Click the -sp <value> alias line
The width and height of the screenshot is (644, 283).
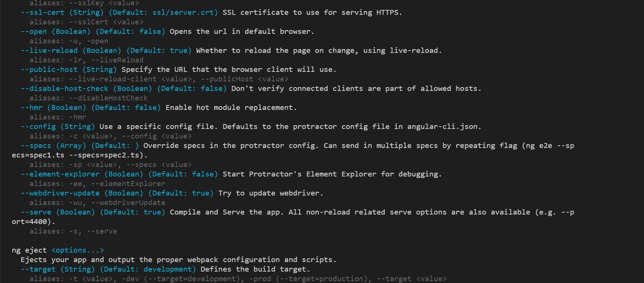coord(110,165)
